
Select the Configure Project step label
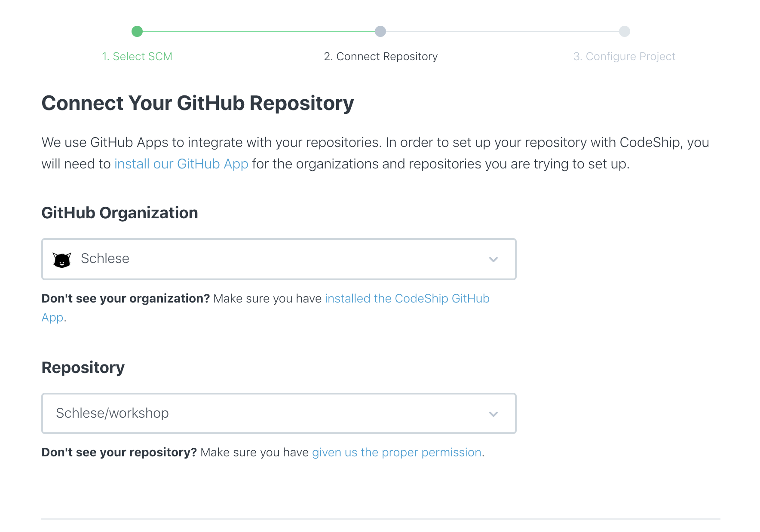[x=624, y=56]
